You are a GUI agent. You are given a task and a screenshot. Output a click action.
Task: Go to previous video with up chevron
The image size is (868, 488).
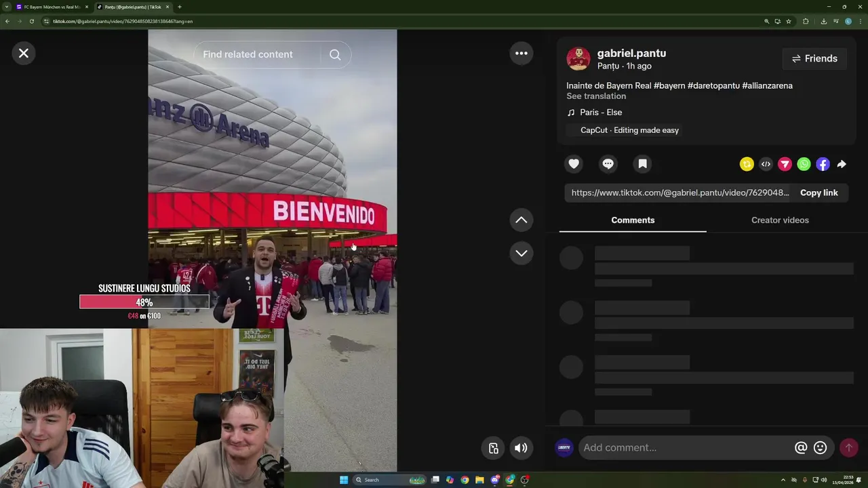point(521,220)
